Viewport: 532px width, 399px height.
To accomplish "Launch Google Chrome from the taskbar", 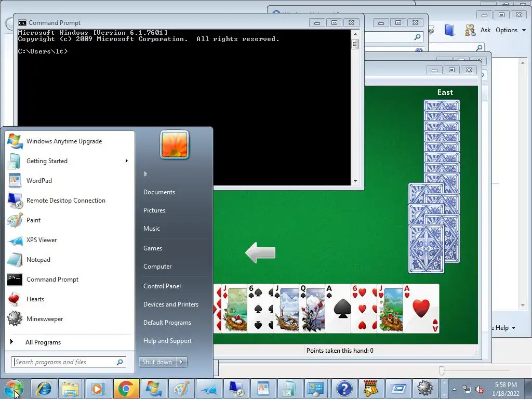I will click(x=126, y=389).
